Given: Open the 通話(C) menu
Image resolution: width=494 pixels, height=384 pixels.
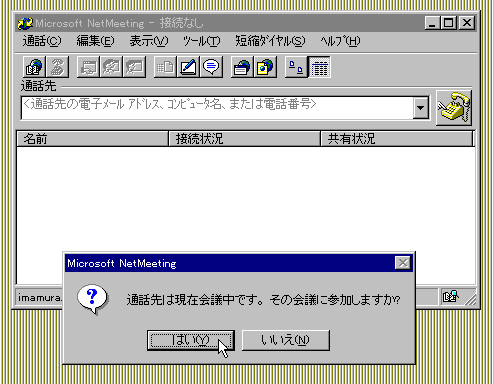Looking at the screenshot, I should (42, 41).
